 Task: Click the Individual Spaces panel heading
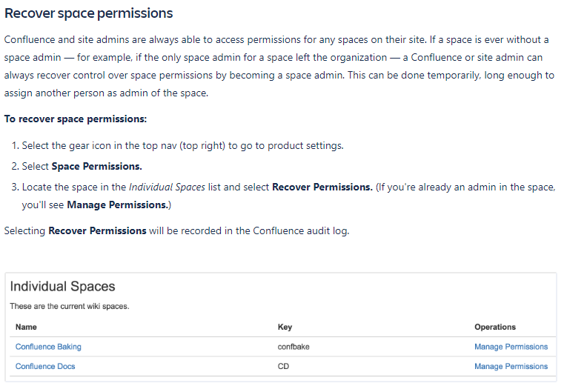point(62,286)
